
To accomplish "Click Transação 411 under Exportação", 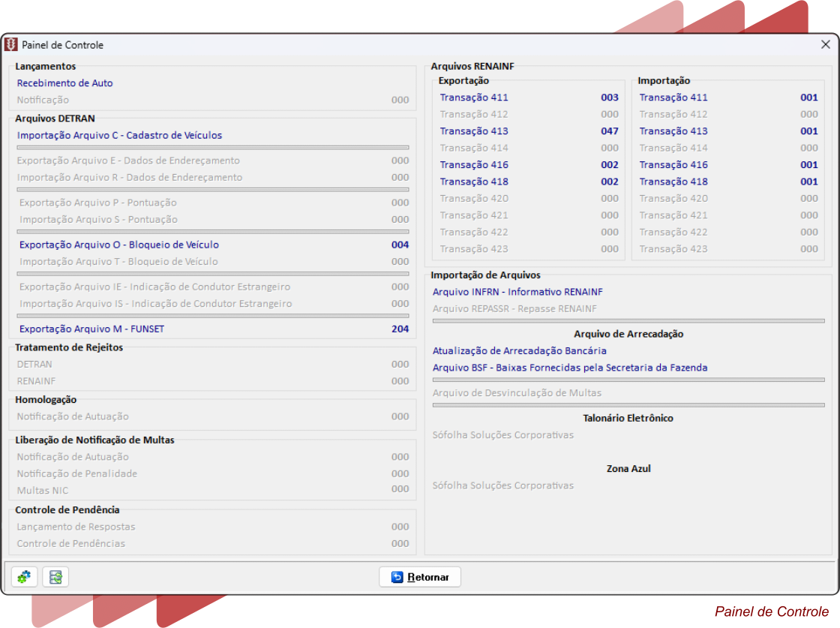I will point(474,98).
